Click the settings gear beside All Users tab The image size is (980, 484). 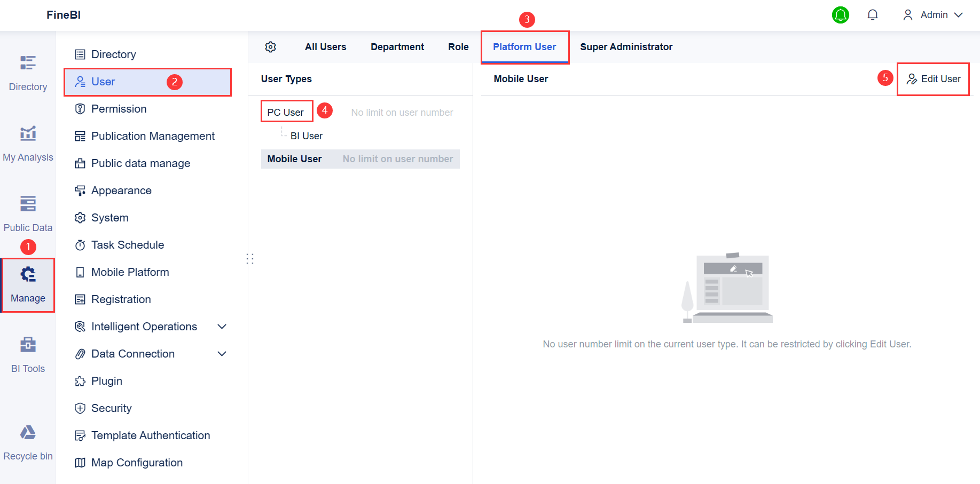pyautogui.click(x=271, y=47)
